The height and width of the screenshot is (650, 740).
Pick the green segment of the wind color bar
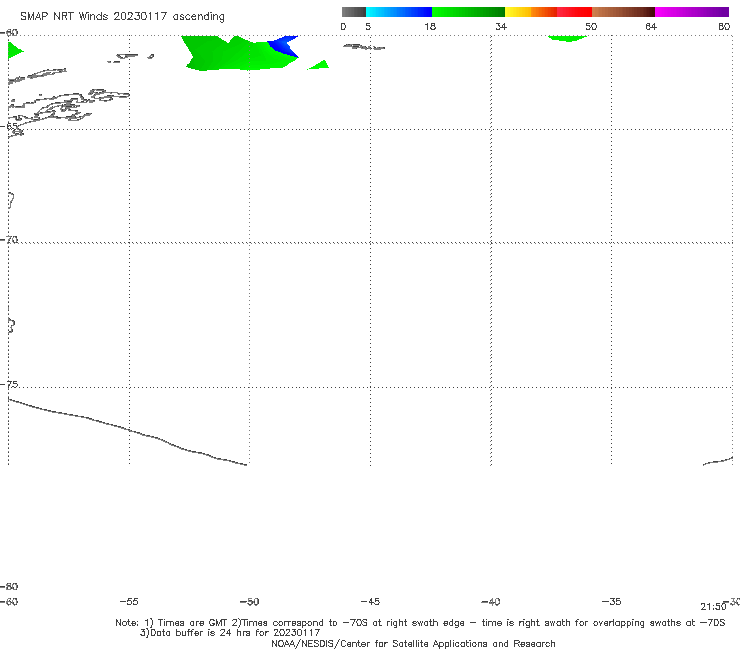[468, 12]
